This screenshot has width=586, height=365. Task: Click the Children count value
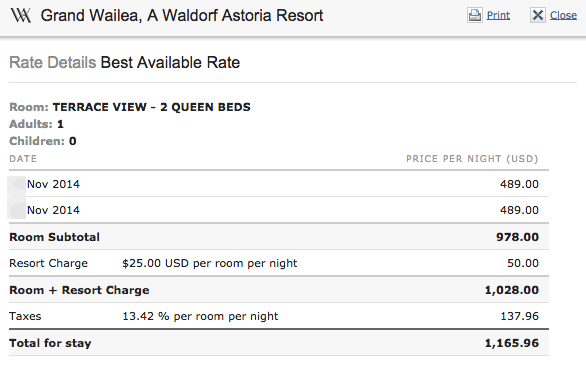[73, 141]
